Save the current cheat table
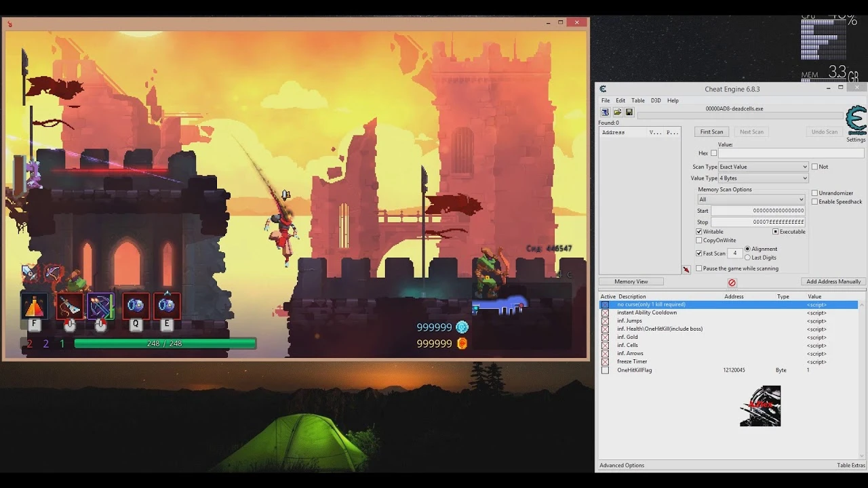The width and height of the screenshot is (868, 488). point(629,111)
